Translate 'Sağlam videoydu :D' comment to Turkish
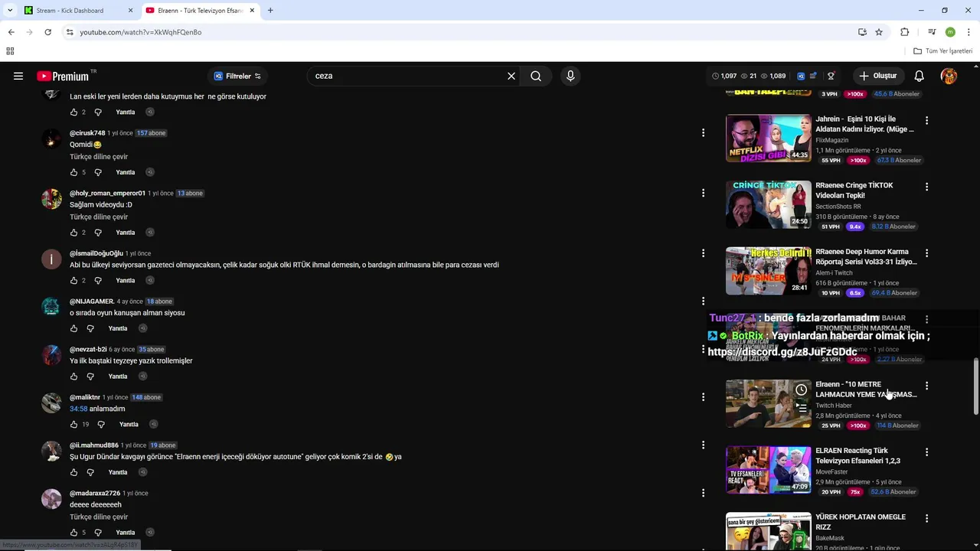The height and width of the screenshot is (551, 980). [x=99, y=217]
